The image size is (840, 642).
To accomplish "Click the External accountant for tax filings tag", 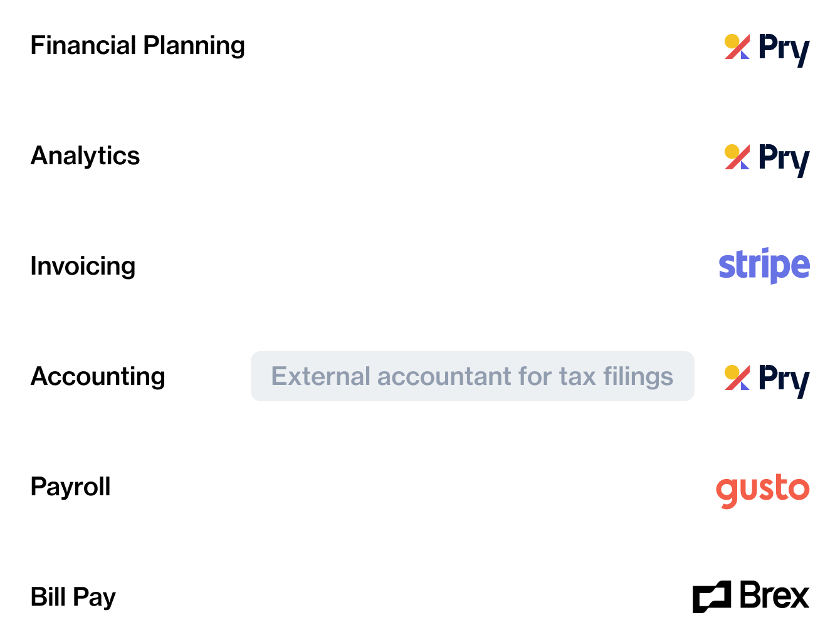I will coord(472,376).
